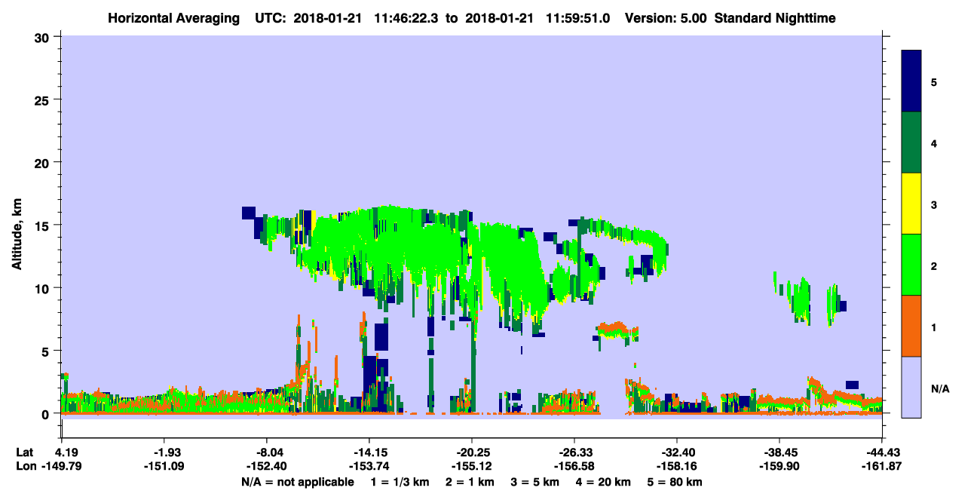
Task: Click the dark green colorbar segment labeled 4
Action: [x=911, y=143]
